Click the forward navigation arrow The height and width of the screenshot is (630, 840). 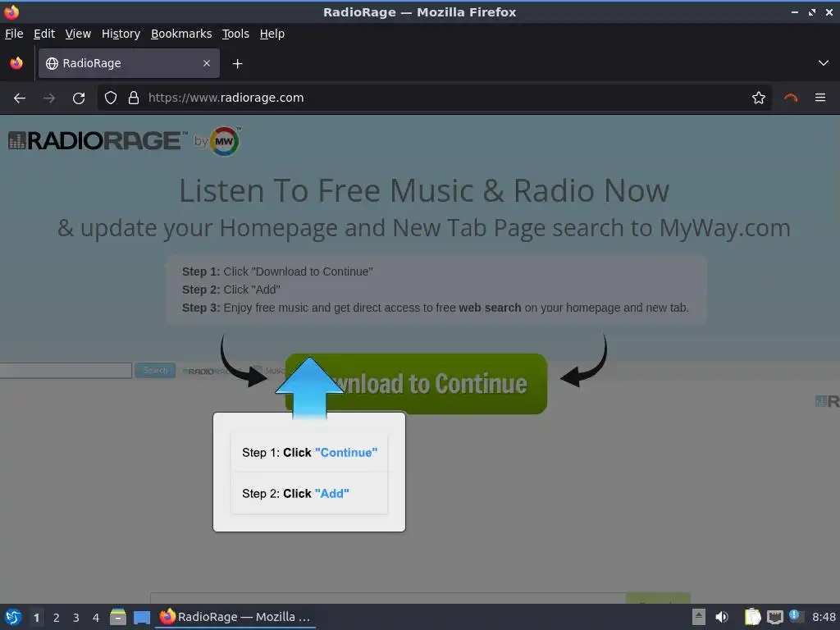tap(49, 98)
